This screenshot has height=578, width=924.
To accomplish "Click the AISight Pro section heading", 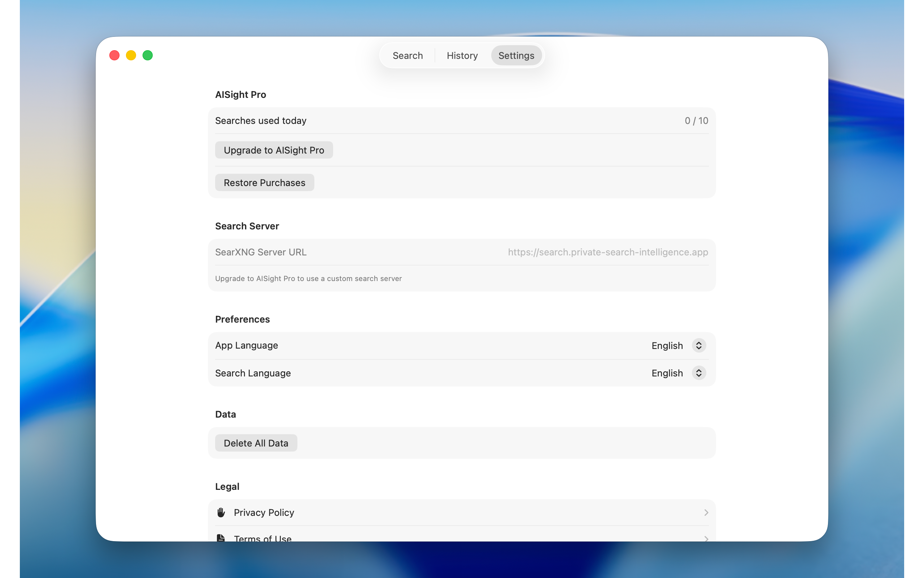I will point(240,94).
